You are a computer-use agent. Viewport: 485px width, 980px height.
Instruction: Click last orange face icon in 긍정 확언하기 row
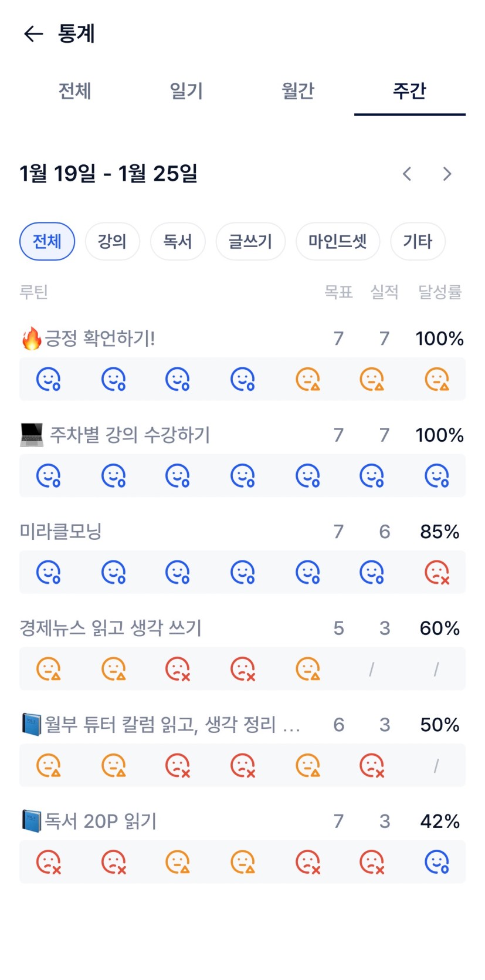coord(437,379)
